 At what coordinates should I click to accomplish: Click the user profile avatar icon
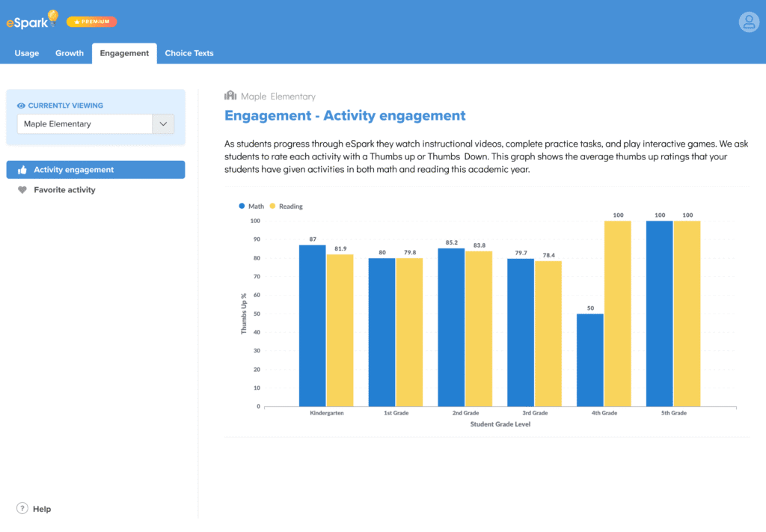[749, 22]
